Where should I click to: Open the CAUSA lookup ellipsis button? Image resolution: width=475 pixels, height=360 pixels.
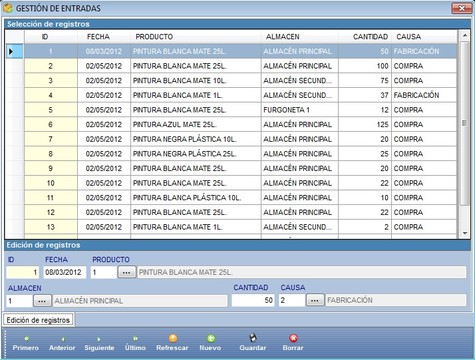click(x=315, y=300)
